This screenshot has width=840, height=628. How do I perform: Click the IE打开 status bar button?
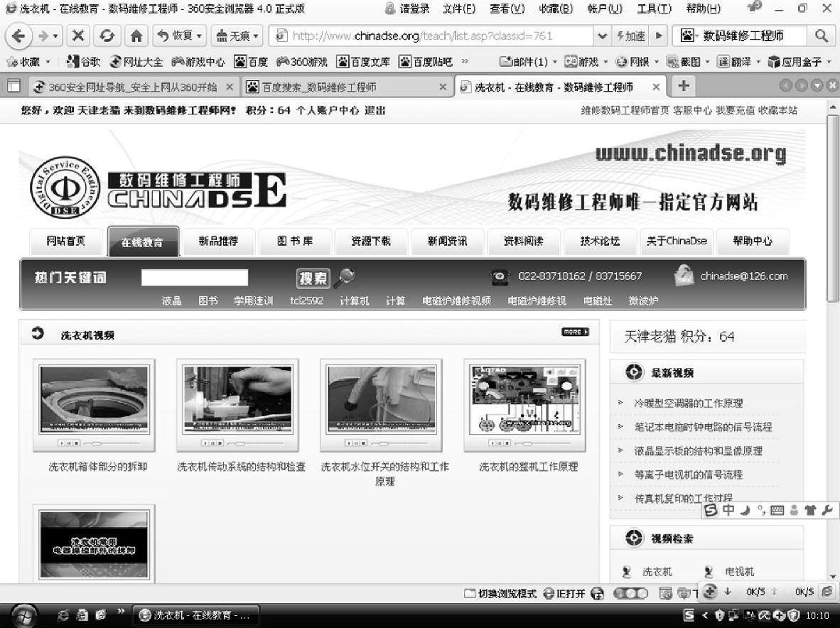tap(565, 593)
